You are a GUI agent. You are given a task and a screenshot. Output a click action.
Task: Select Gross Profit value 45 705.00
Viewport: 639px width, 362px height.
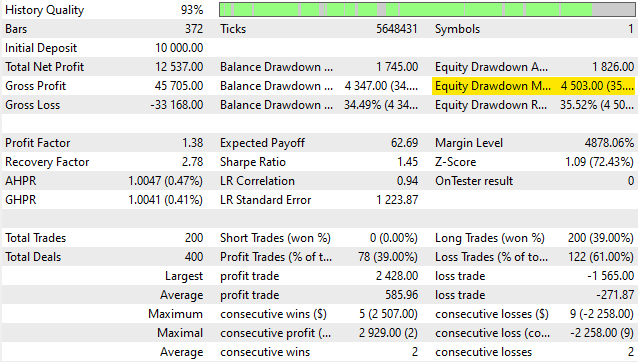(179, 86)
